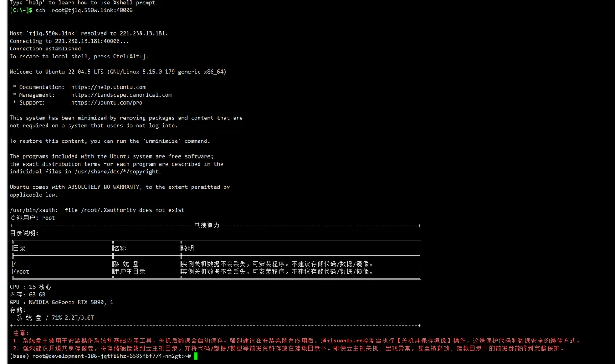Click the storage usage '71% 2.2T/3.0T' line

coord(55,317)
